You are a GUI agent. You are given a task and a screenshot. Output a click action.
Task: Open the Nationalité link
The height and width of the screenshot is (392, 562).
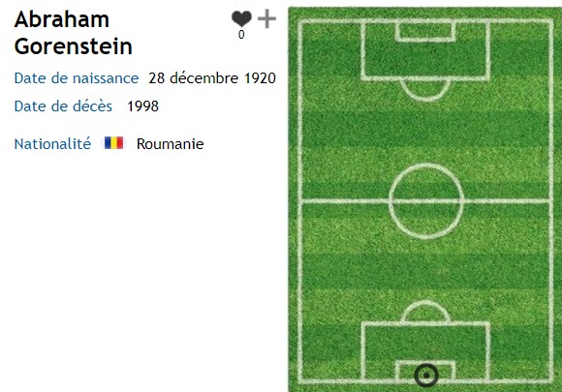(x=52, y=144)
